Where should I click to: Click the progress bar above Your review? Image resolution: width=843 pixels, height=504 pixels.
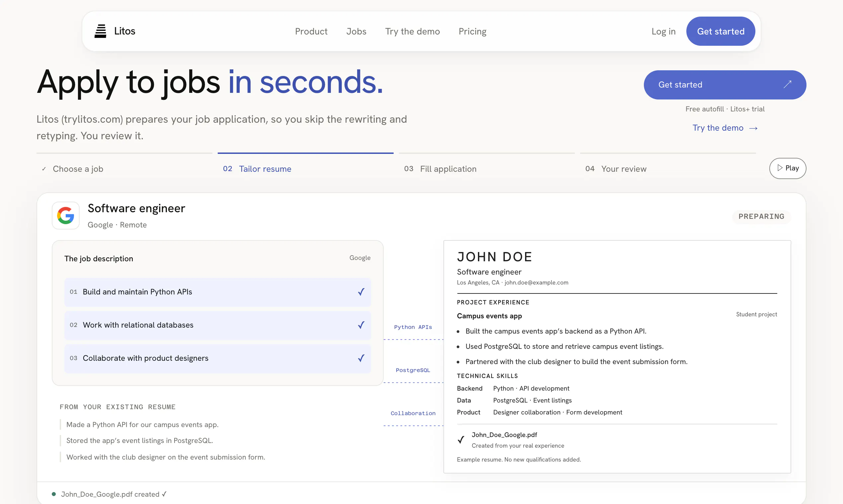pyautogui.click(x=668, y=153)
